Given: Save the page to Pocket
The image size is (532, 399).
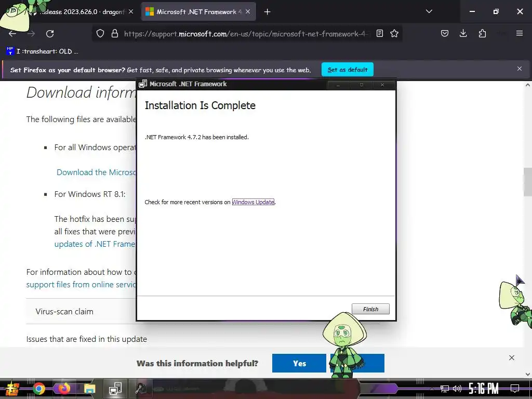Looking at the screenshot, I should (x=445, y=33).
